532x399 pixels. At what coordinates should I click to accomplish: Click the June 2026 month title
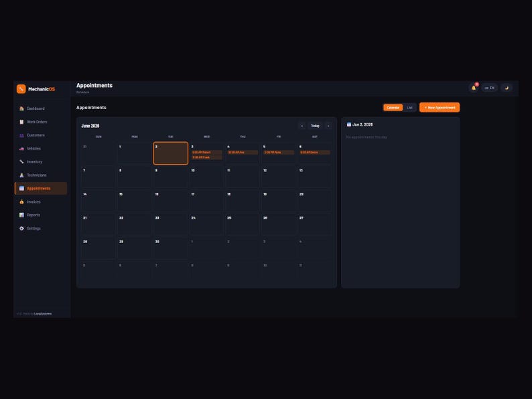[x=90, y=126]
